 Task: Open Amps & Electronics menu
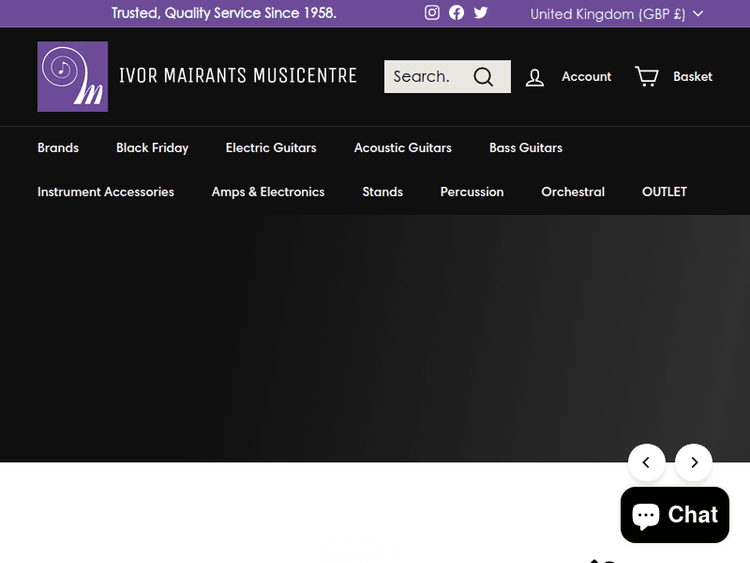tap(268, 192)
